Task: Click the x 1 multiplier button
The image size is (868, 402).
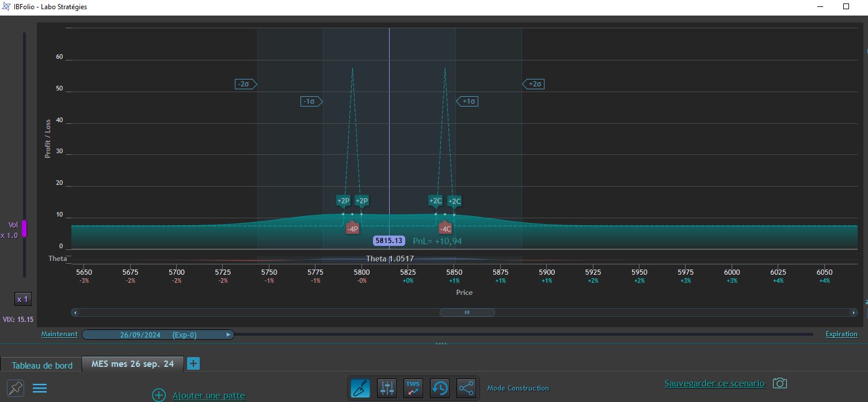Action: (23, 299)
